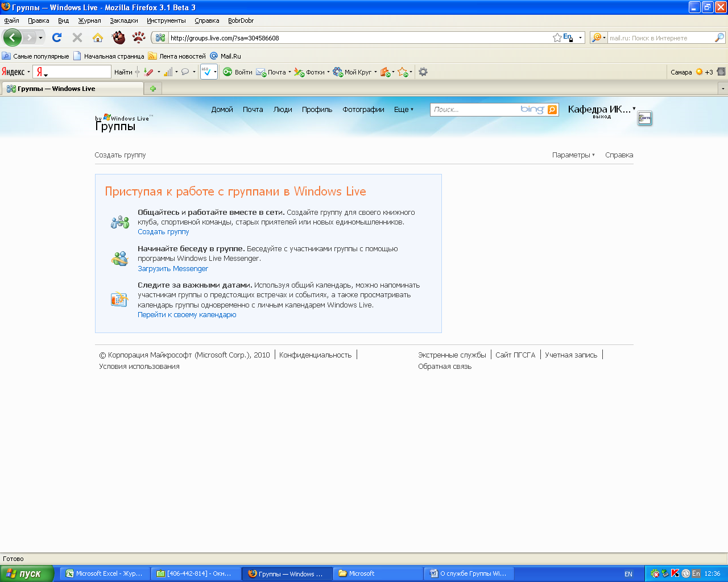Bookmark this page with the star icon
The image size is (728, 582).
click(557, 38)
